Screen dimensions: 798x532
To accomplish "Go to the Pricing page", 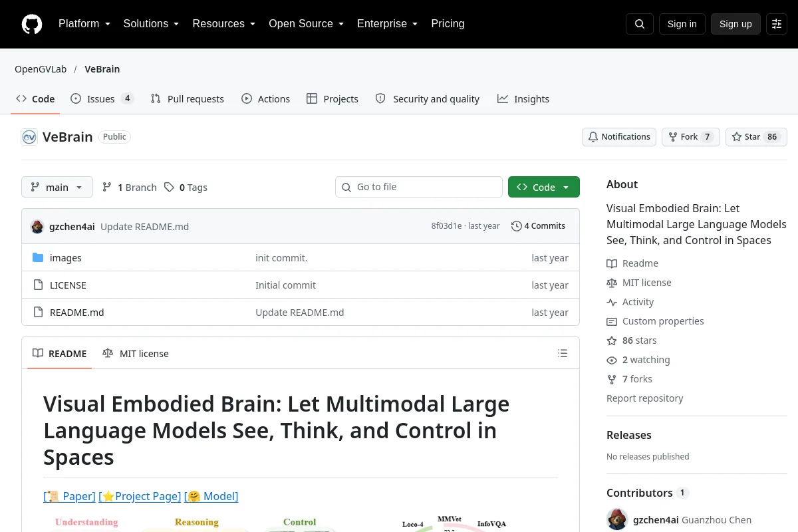I will point(448,24).
